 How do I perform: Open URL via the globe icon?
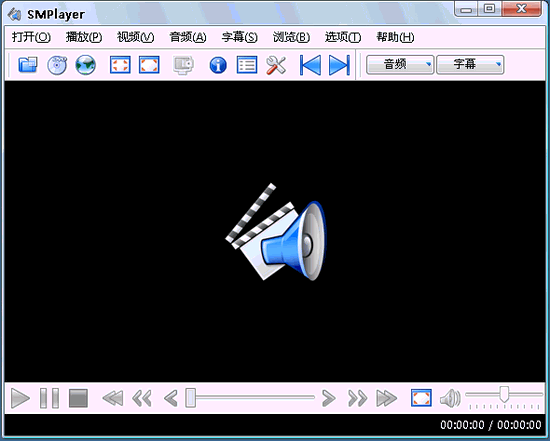point(86,65)
